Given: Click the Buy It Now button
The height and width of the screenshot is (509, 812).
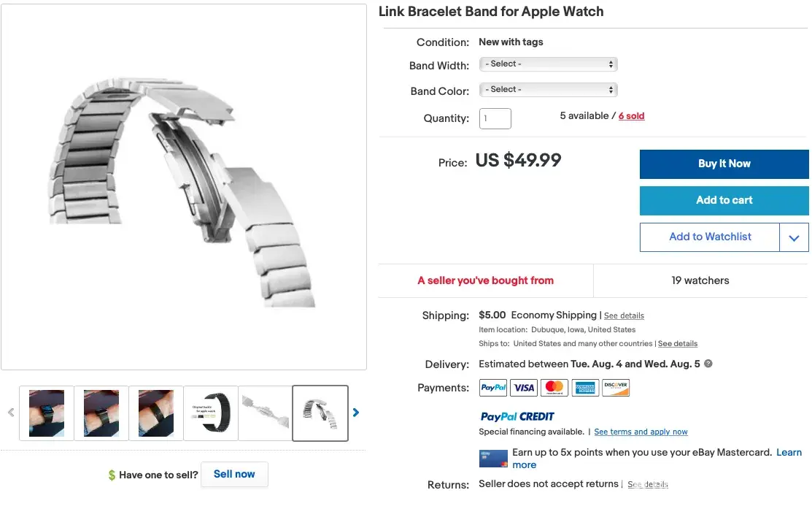Looking at the screenshot, I should tap(724, 164).
